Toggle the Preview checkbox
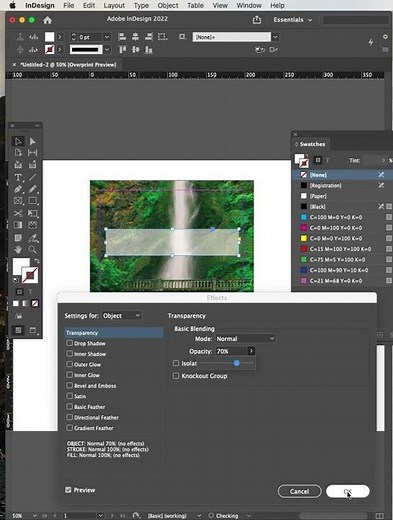 coord(68,490)
